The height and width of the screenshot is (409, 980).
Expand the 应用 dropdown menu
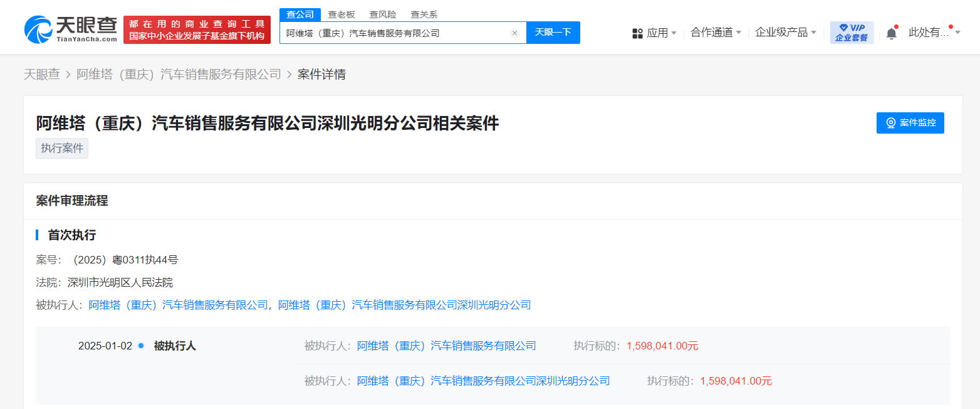coord(661,33)
